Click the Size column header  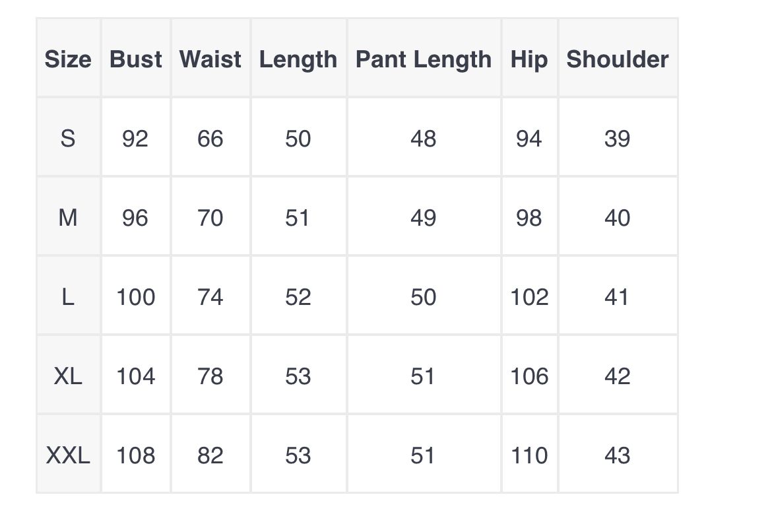pos(68,59)
